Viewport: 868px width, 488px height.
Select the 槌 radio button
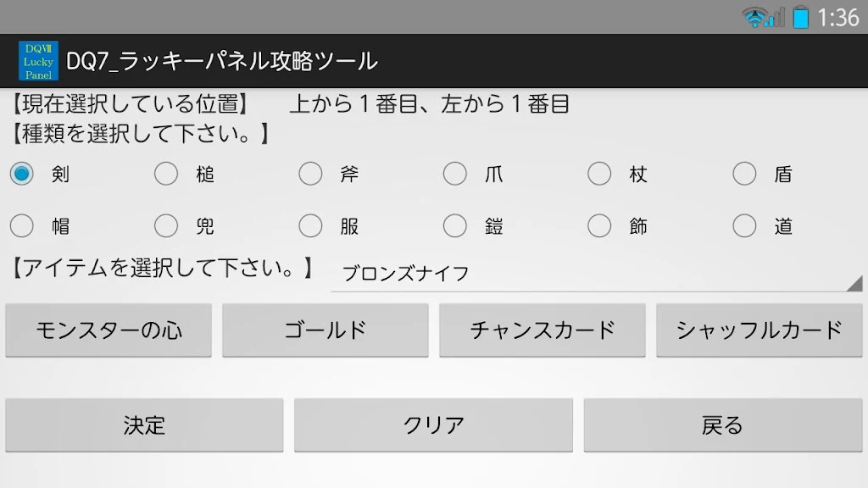pyautogui.click(x=166, y=175)
